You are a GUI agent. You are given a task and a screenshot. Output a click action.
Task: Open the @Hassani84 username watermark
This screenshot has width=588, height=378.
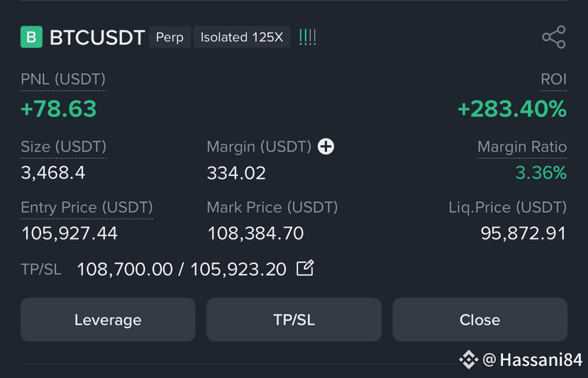click(533, 360)
